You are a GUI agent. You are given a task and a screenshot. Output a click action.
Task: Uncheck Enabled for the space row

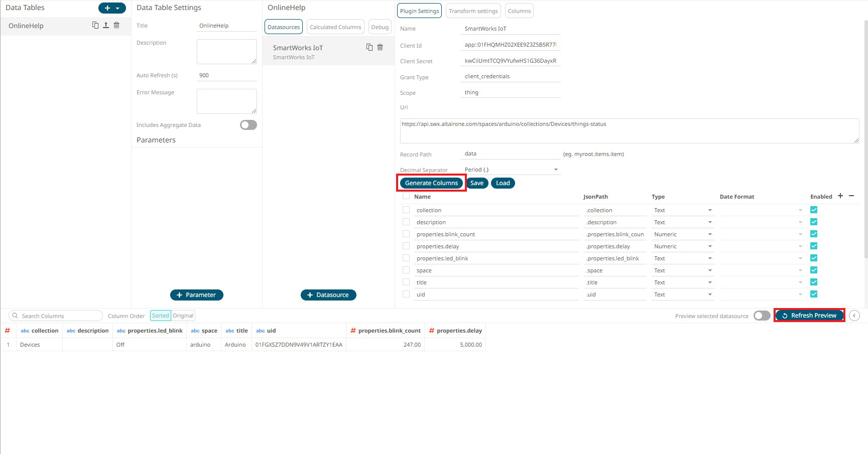(x=814, y=270)
